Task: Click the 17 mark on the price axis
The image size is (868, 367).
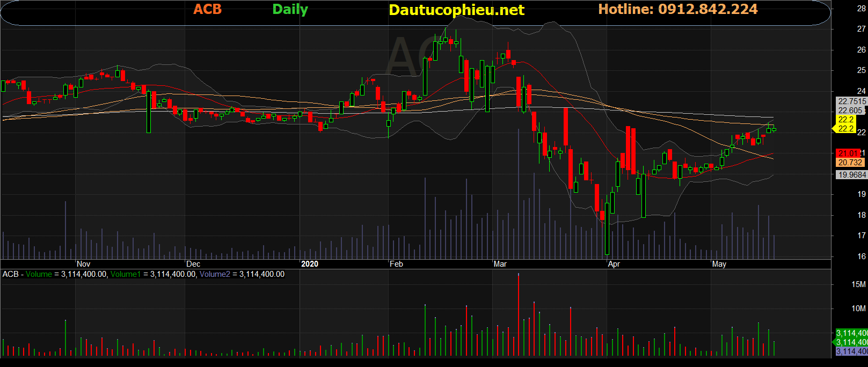Action: pos(861,236)
